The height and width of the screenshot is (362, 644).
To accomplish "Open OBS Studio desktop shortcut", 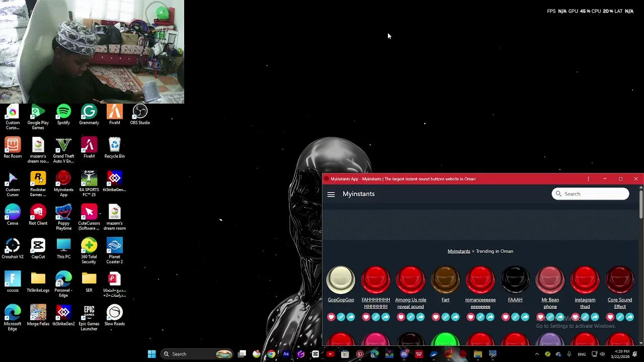I will coord(140,115).
